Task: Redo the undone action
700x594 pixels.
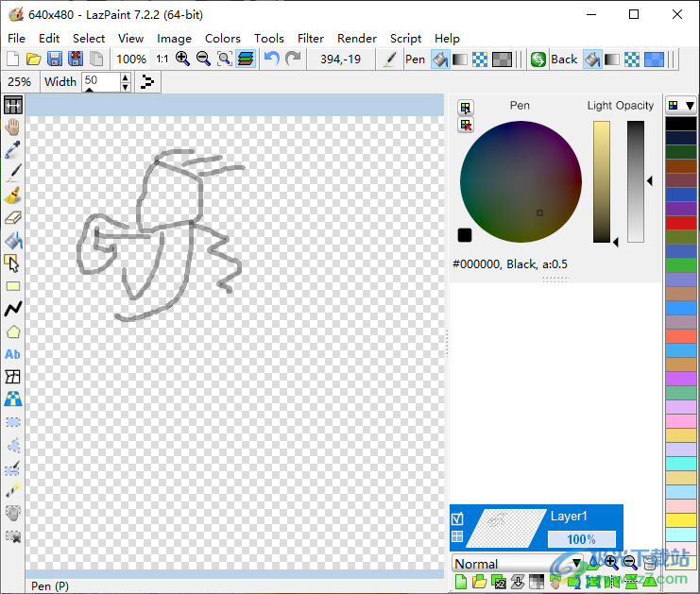Action: (293, 59)
